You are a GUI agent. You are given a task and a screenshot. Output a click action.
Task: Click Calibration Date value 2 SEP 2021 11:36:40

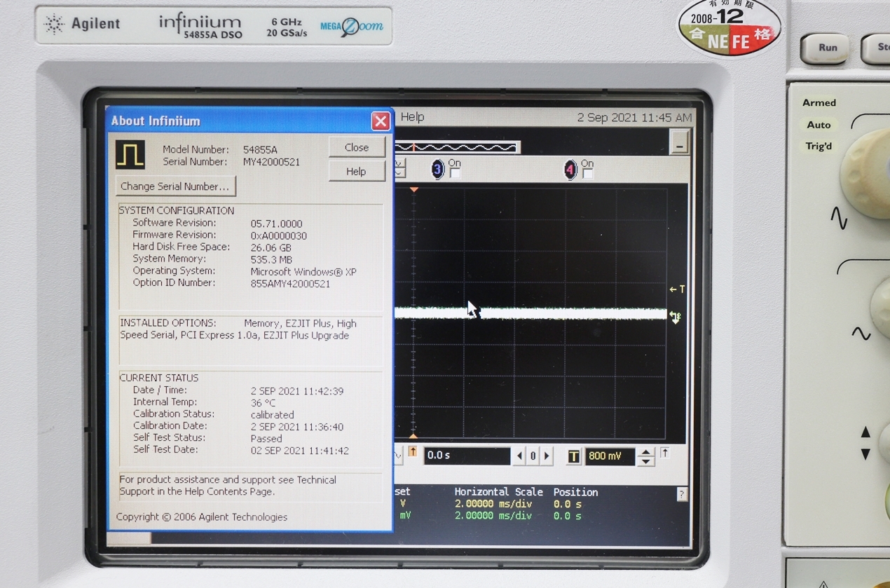tap(297, 427)
